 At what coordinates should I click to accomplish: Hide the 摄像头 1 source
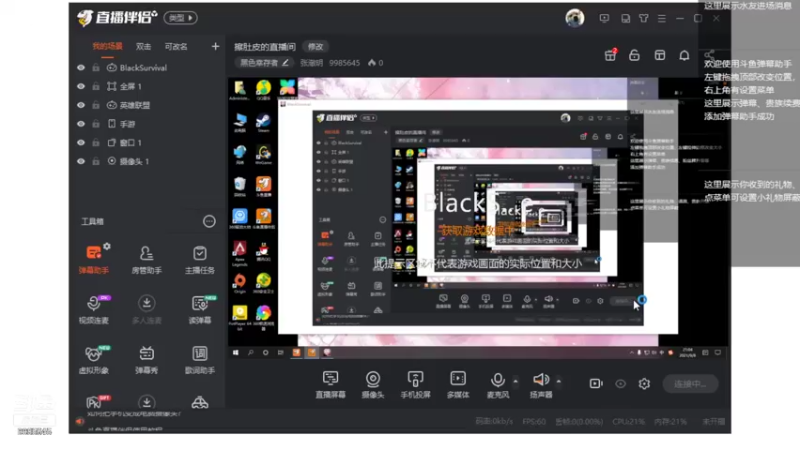tap(81, 161)
